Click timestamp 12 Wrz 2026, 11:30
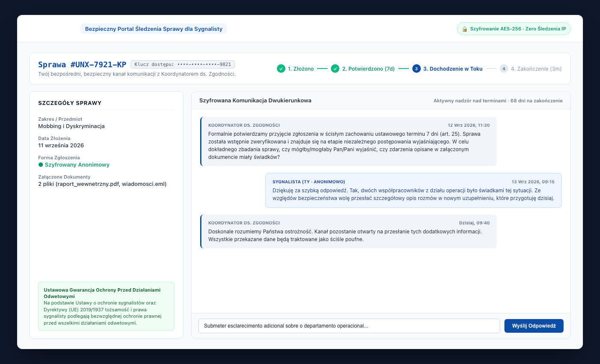Image resolution: width=600 pixels, height=364 pixels. 469,125
